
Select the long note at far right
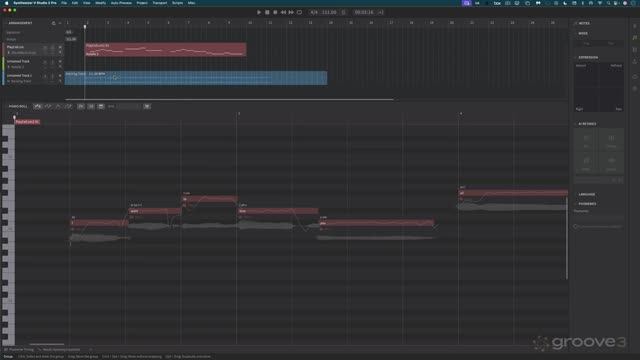point(513,193)
